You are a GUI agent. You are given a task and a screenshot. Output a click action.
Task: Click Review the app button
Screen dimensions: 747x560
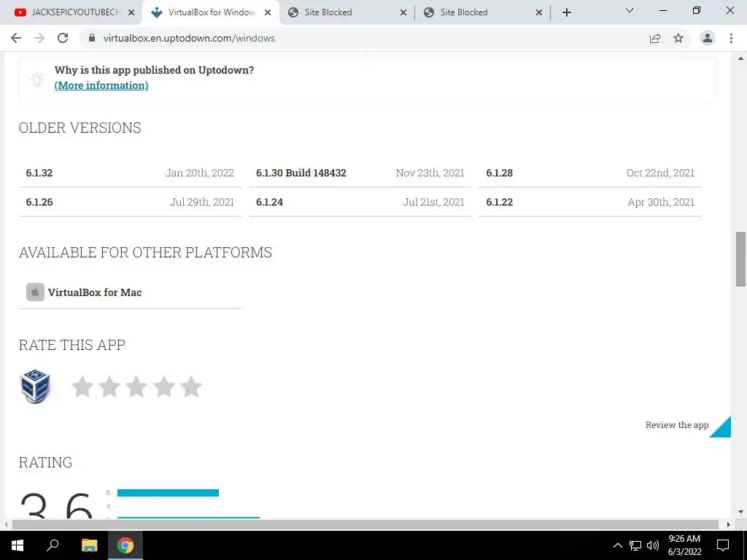677,425
